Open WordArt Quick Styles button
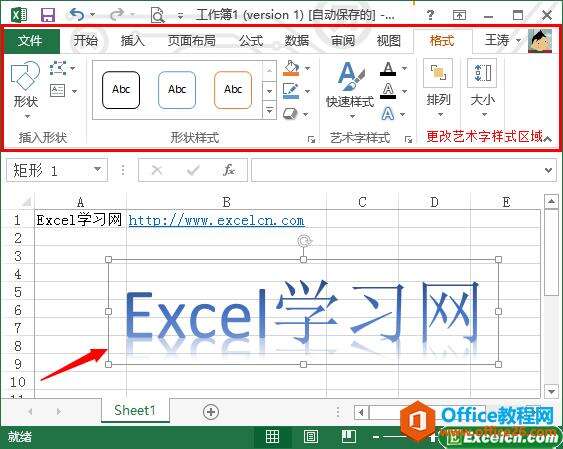Image resolution: width=563 pixels, height=449 pixels. tap(350, 90)
